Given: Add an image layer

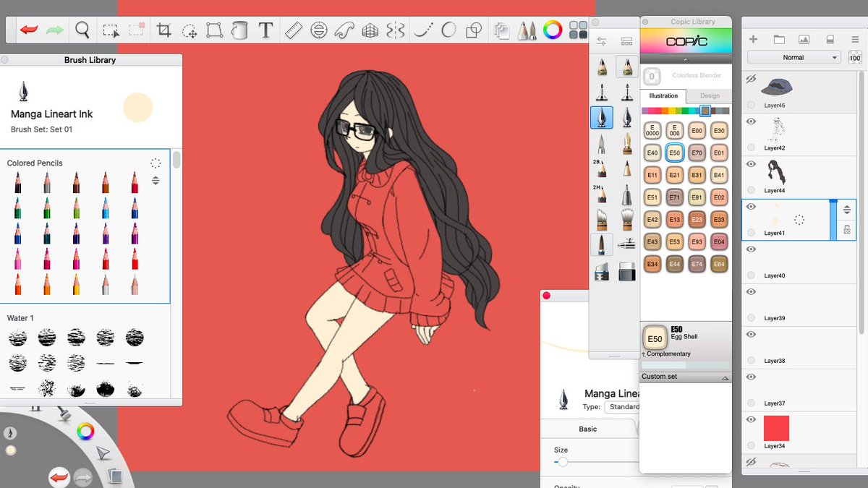Looking at the screenshot, I should [x=804, y=39].
